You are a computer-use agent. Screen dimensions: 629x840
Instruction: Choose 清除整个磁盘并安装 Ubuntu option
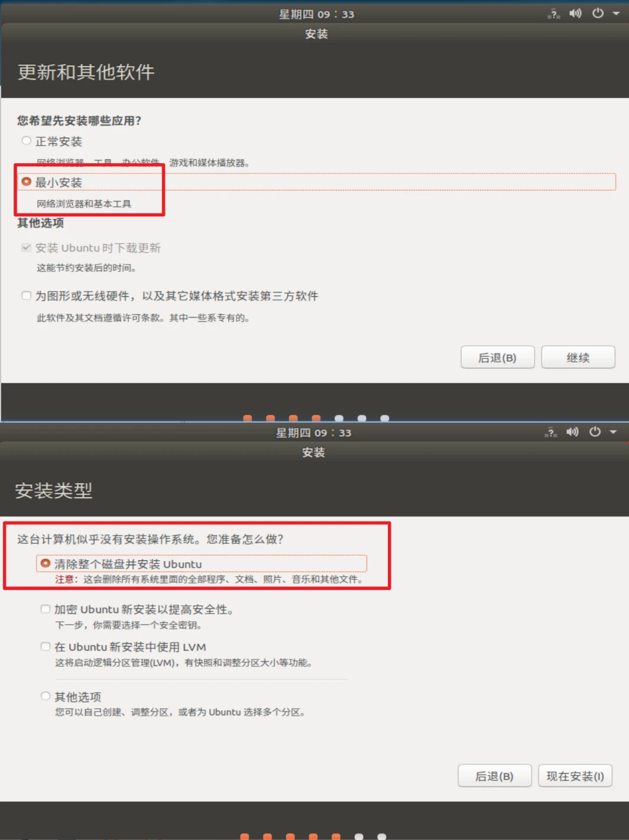[x=45, y=563]
